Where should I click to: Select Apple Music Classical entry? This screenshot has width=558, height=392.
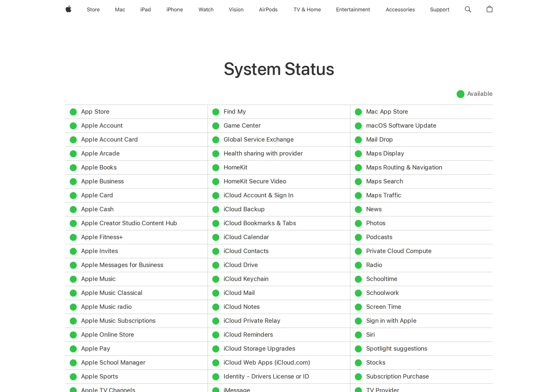112,293
